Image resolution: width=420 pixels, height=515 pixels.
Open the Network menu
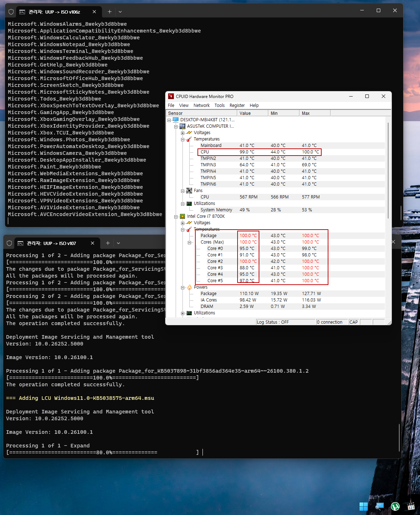click(201, 105)
